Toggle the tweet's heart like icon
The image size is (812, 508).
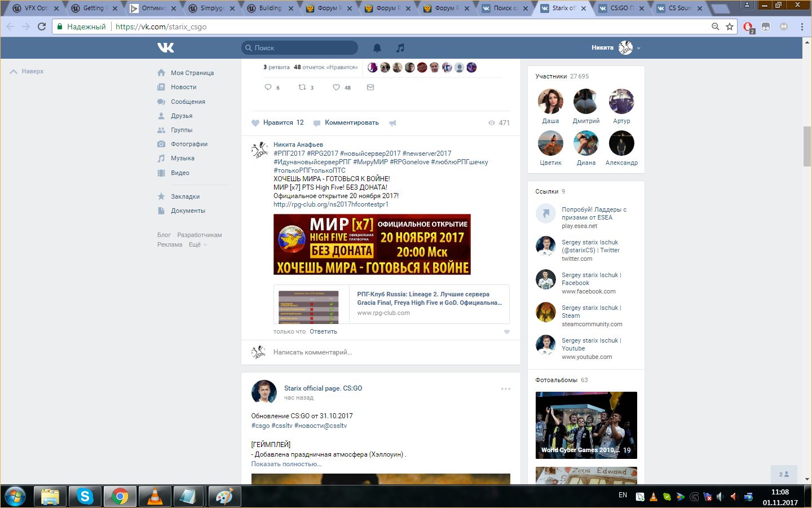point(336,87)
